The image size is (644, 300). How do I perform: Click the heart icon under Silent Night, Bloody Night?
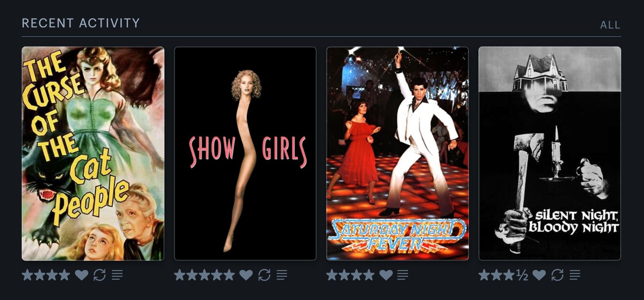coord(539,275)
